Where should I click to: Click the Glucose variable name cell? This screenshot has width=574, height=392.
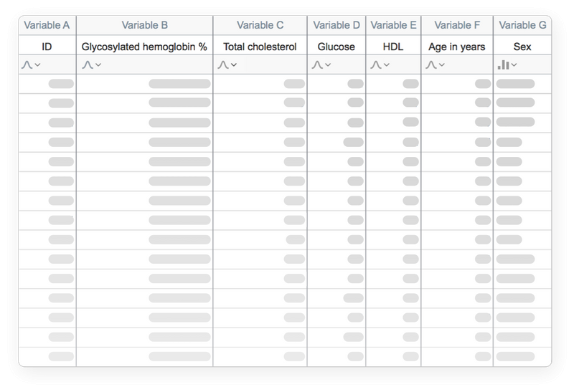[336, 47]
